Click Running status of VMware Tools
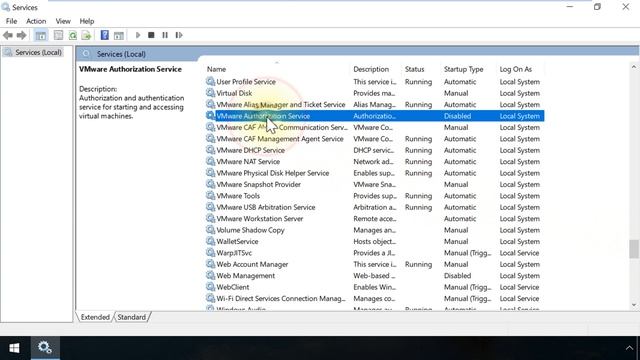 click(418, 196)
